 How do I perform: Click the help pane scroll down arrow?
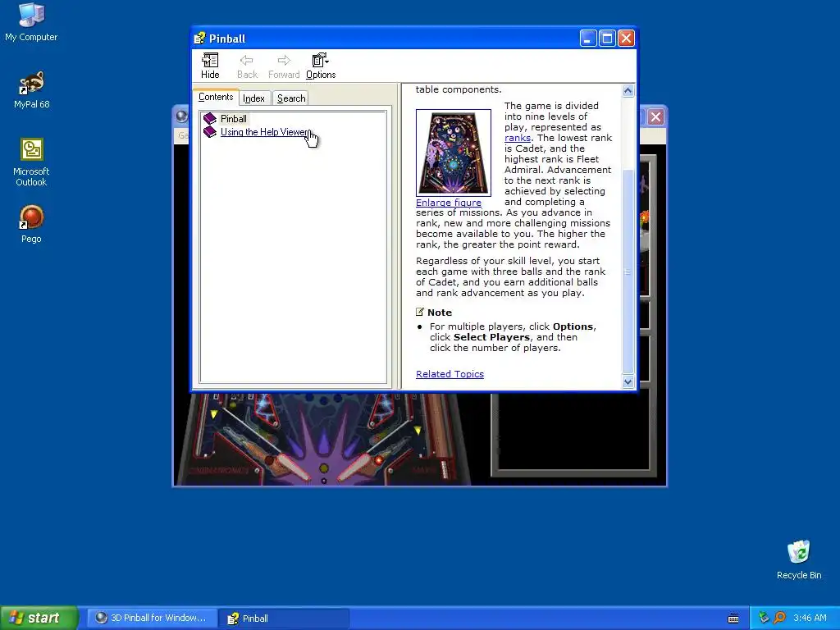pyautogui.click(x=628, y=382)
